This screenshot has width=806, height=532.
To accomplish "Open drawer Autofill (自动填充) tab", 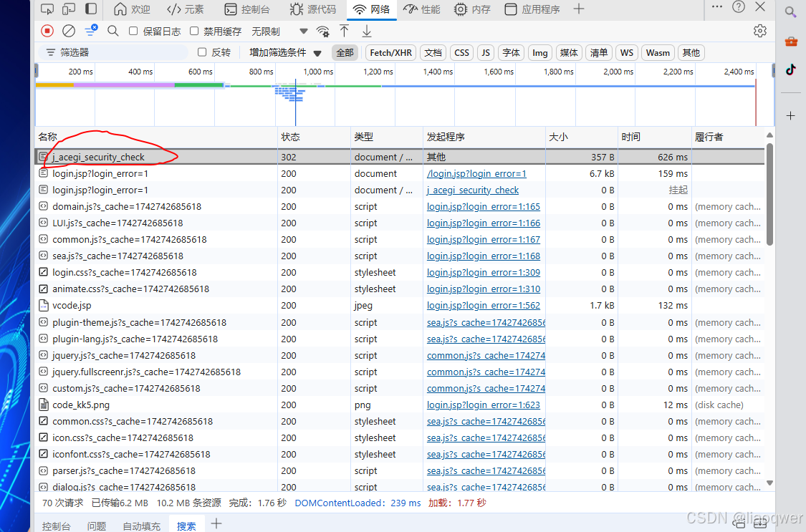I will 141,526.
